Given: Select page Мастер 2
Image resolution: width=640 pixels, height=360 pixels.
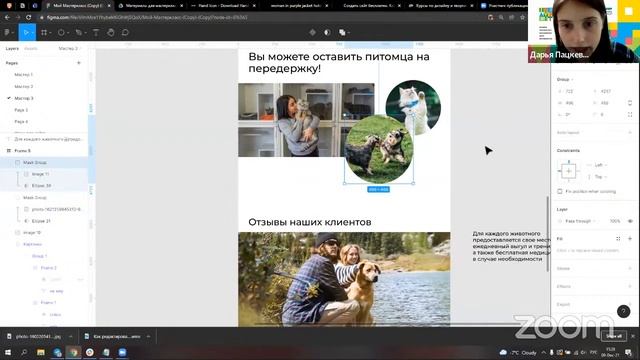Looking at the screenshot, I should pyautogui.click(x=23, y=87).
